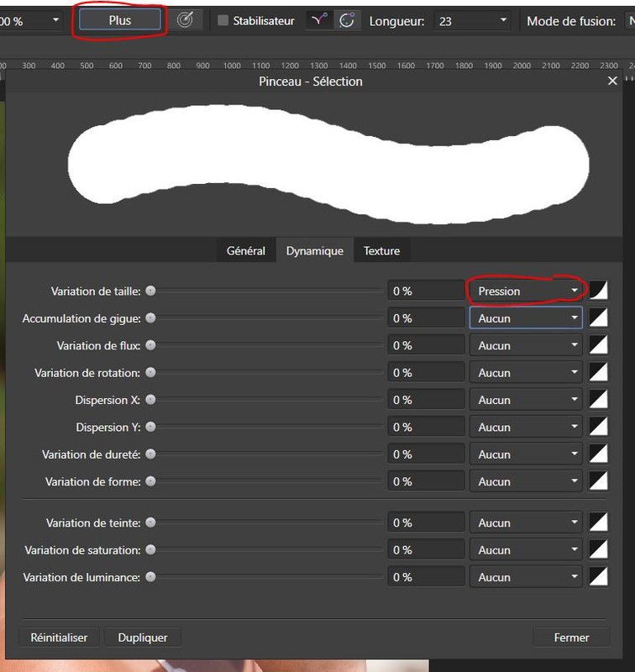Click the Dispersion X slider handle
The width and height of the screenshot is (635, 672).
point(150,400)
